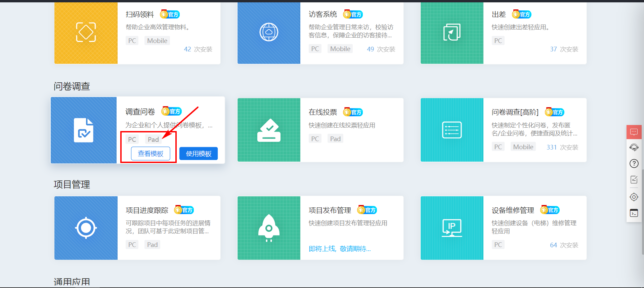Click the 官方 badge next to 扫码领料
Image resolution: width=644 pixels, height=288 pixels.
(170, 14)
